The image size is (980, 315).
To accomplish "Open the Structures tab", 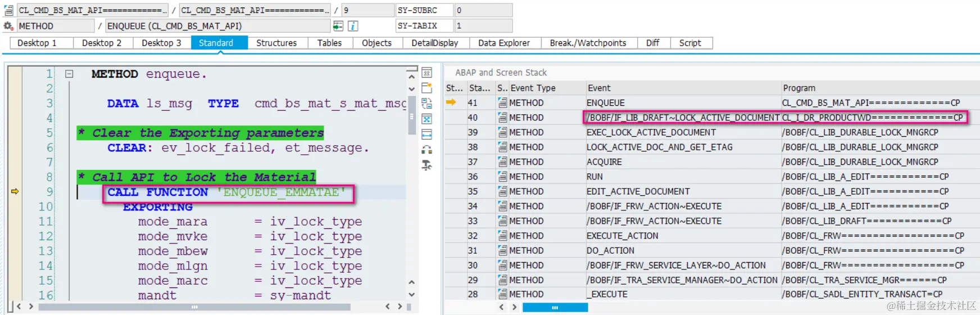I will click(276, 43).
